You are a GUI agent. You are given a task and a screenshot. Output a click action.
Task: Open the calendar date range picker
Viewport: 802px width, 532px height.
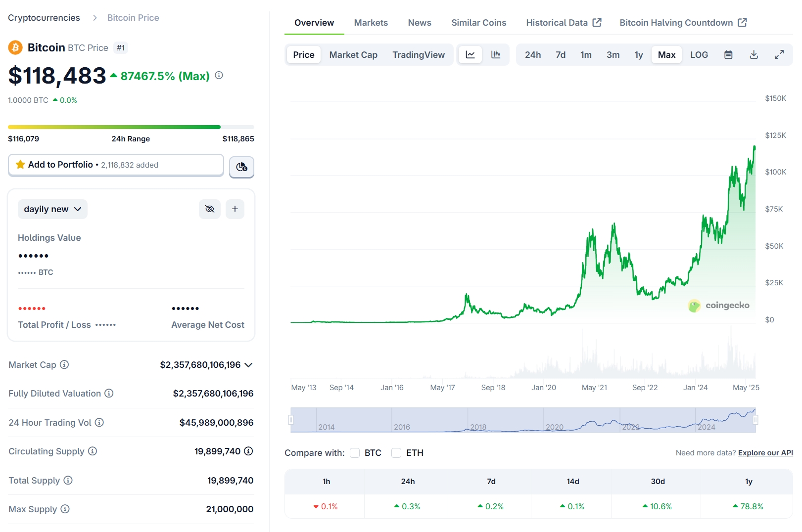tap(728, 55)
